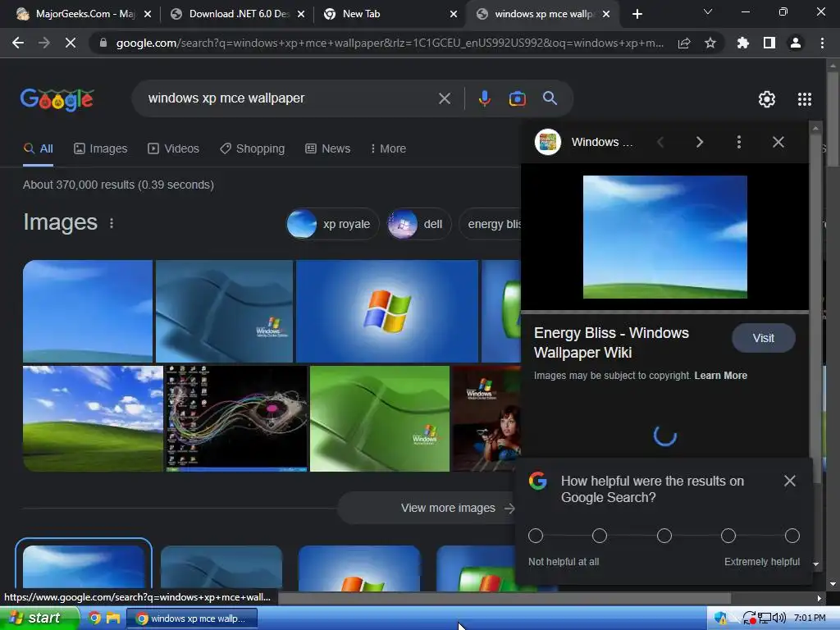The width and height of the screenshot is (840, 630).
Task: Switch to the Images results tab
Action: (x=101, y=148)
